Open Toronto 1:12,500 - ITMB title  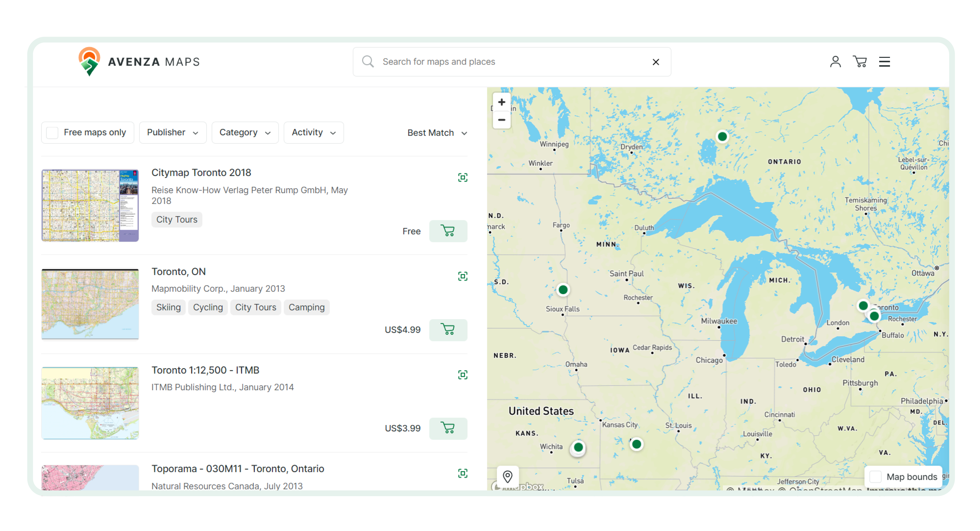pos(205,370)
